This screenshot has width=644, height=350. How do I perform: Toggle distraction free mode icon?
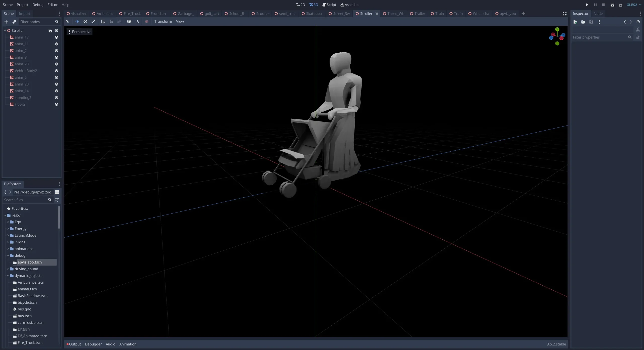click(x=565, y=14)
